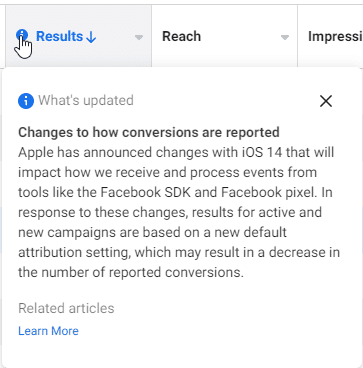Image resolution: width=363 pixels, height=368 pixels.
Task: Click the Results column header label
Action: point(59,36)
